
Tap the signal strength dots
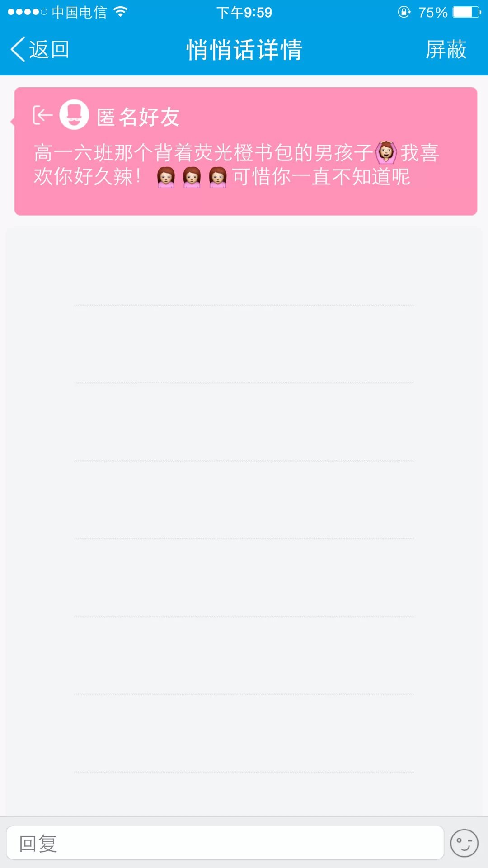click(27, 12)
